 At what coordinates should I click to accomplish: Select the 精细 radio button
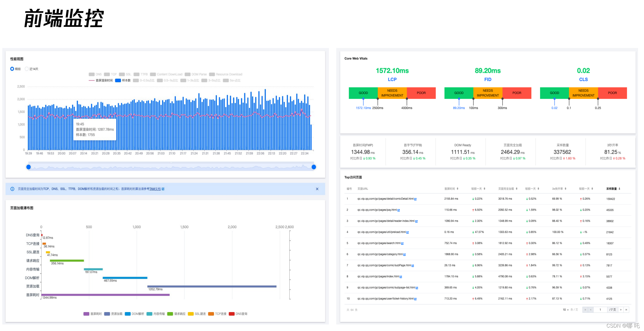point(12,69)
